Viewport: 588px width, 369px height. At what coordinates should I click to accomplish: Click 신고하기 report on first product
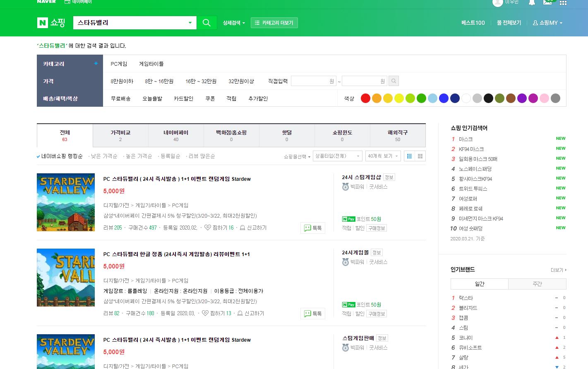tap(253, 228)
